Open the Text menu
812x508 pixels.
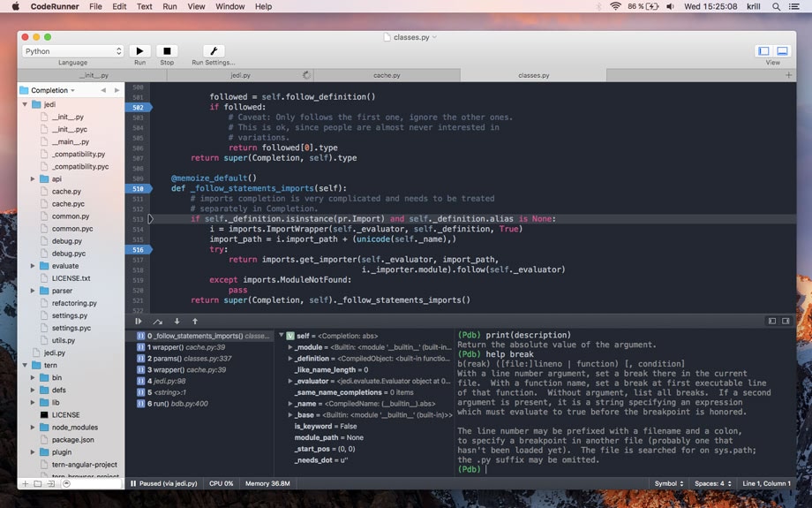tap(145, 6)
